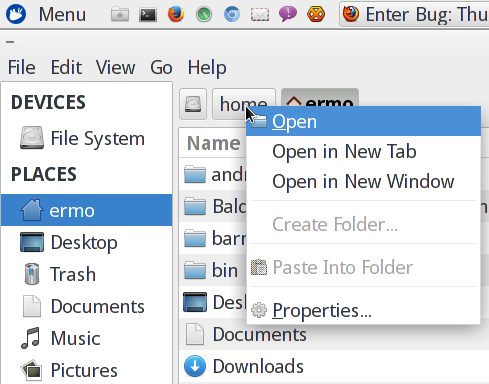Open the Go menu

(161, 68)
